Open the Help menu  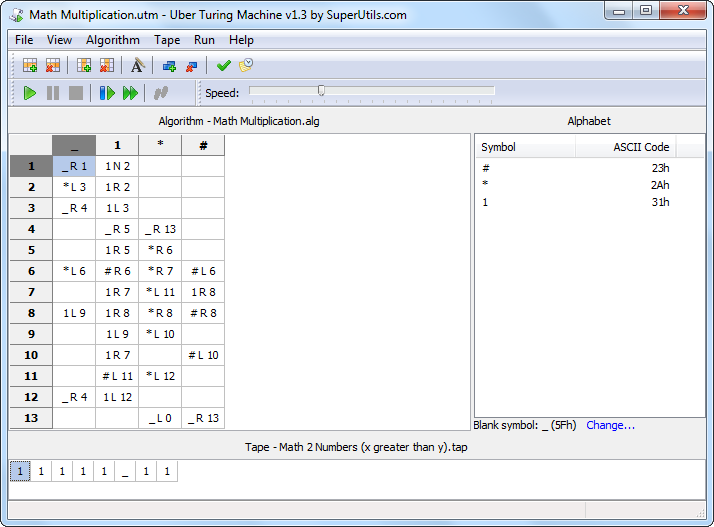pyautogui.click(x=241, y=40)
